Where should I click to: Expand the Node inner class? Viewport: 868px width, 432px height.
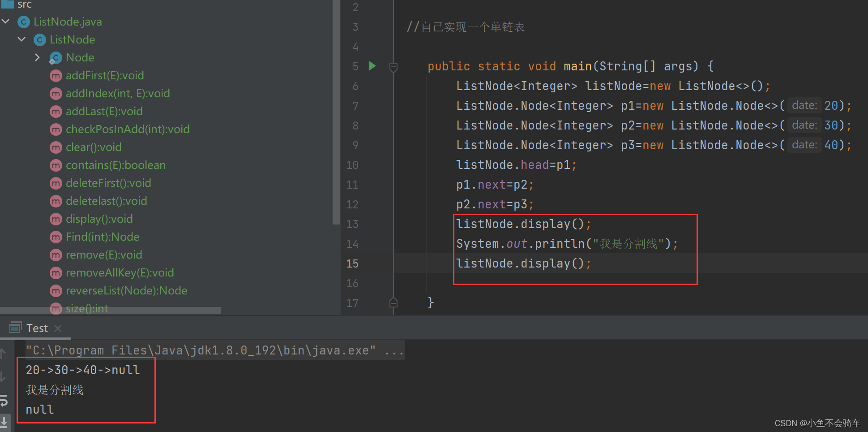tap(38, 57)
